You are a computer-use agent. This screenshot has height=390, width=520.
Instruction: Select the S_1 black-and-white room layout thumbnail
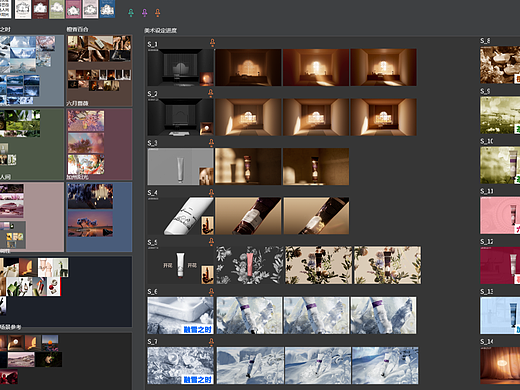click(x=180, y=68)
